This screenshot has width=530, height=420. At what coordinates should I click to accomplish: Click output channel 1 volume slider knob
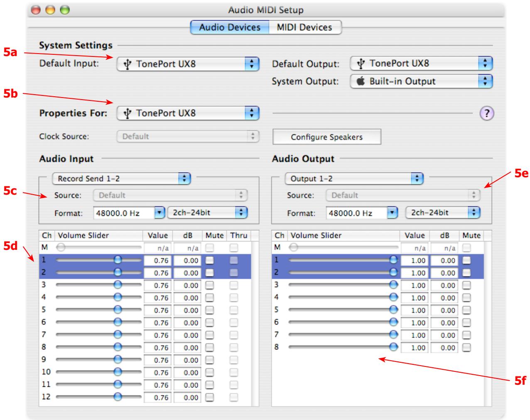(393, 260)
